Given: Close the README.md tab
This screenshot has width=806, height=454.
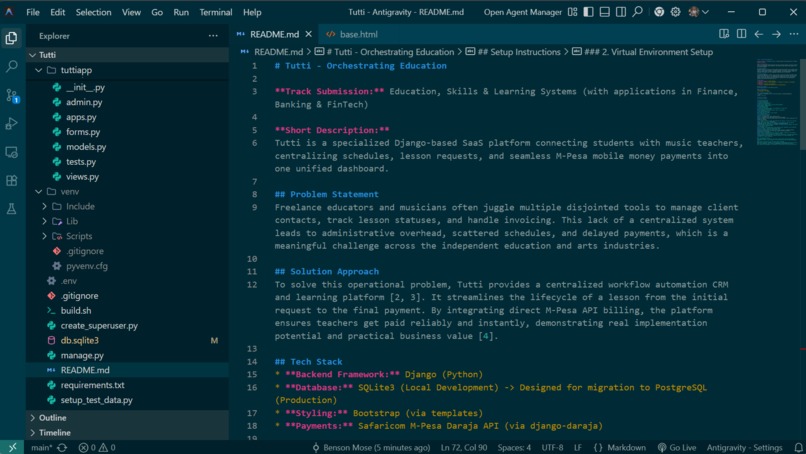Looking at the screenshot, I should 308,34.
